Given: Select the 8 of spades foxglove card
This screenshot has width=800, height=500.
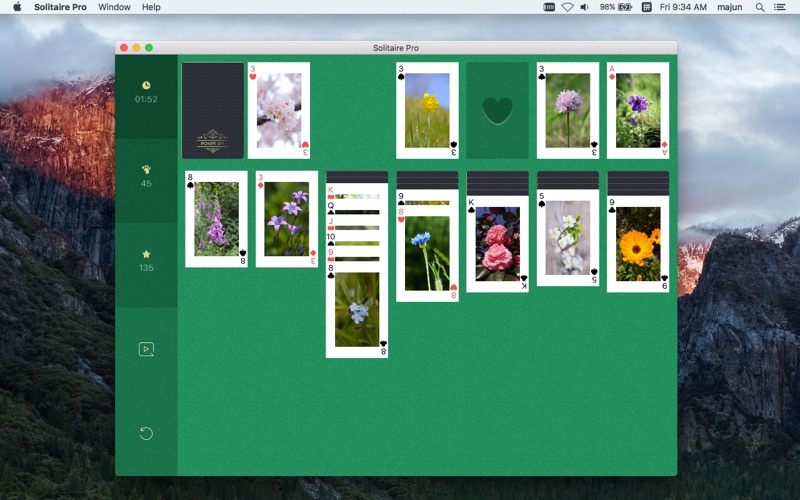Looking at the screenshot, I should [x=216, y=219].
